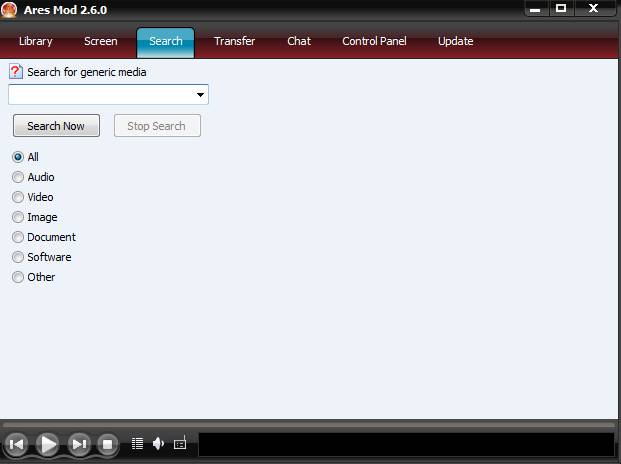621x464 pixels.
Task: Pick the Other radio option
Action: pyautogui.click(x=18, y=277)
